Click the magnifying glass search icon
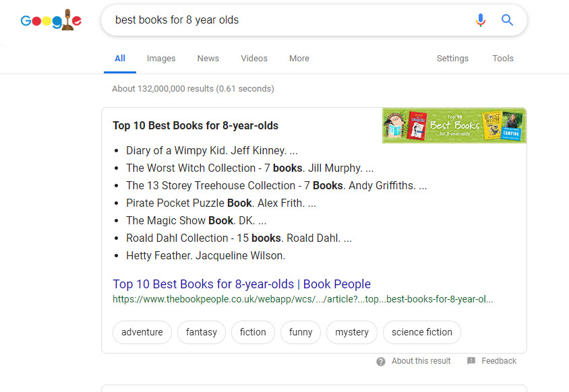The height and width of the screenshot is (392, 569). (x=508, y=20)
